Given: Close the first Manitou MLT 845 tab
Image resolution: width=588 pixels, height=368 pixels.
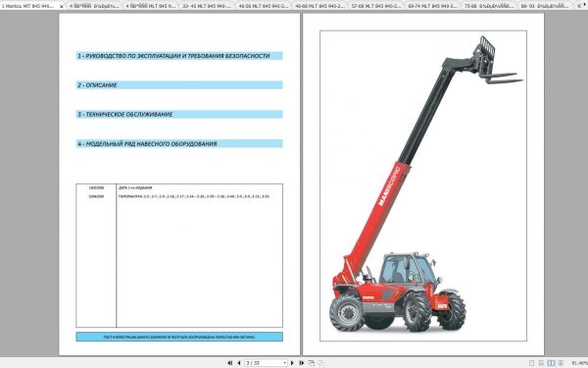Looking at the screenshot, I should pos(62,6).
